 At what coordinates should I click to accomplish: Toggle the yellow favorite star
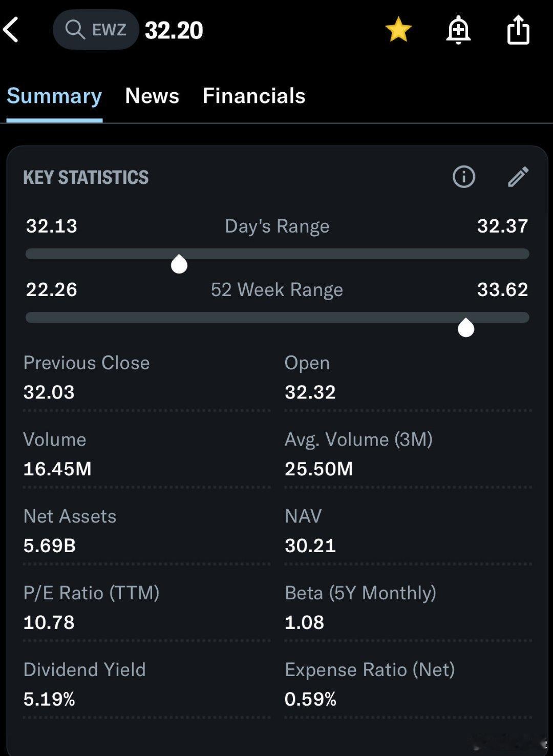[398, 30]
